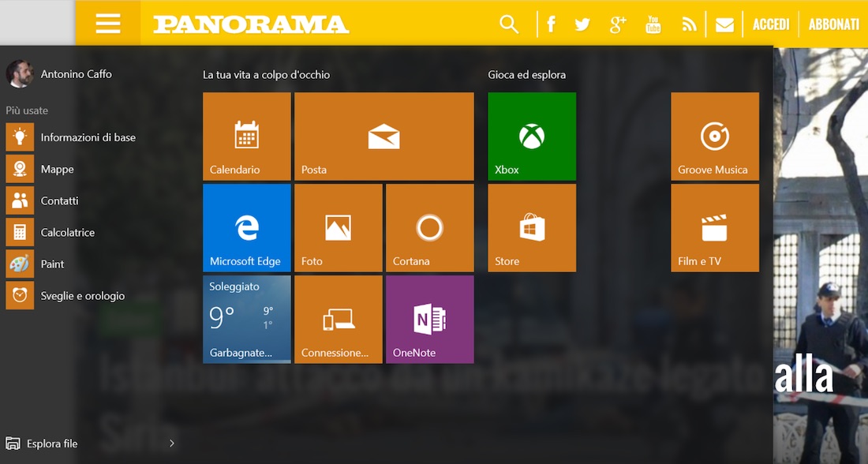Image resolution: width=868 pixels, height=464 pixels.
Task: Open the Calendario tile
Action: point(246,137)
